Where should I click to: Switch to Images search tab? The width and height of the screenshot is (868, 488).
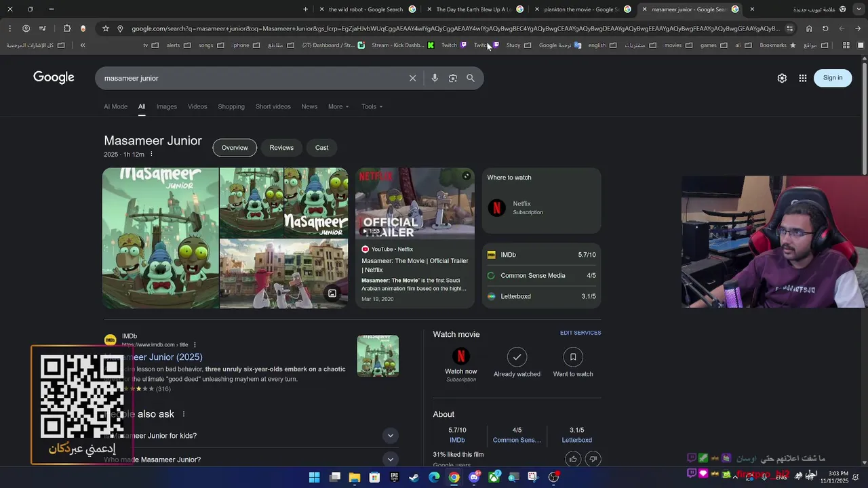166,106
